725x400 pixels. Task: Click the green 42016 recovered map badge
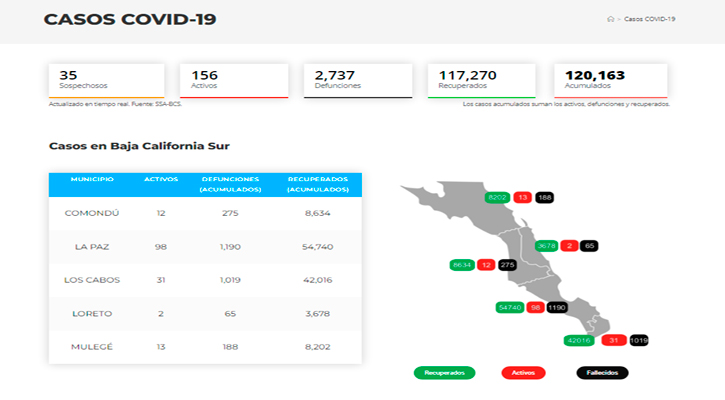point(580,340)
